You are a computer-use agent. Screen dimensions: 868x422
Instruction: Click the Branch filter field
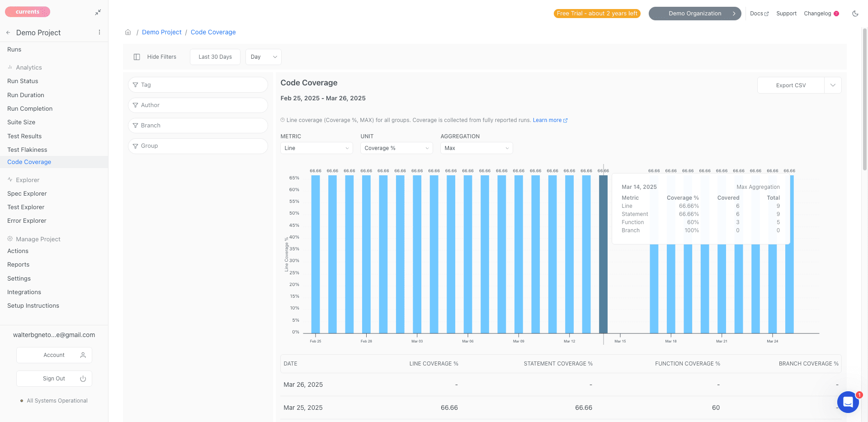click(198, 126)
